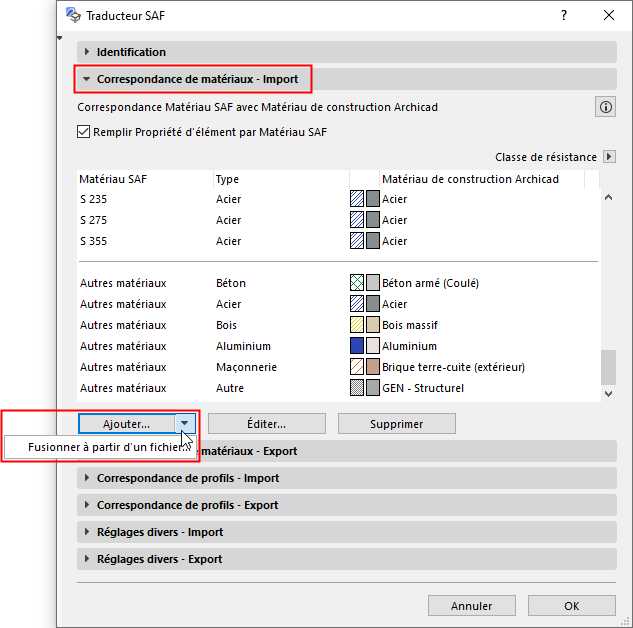
Task: Click the Supprimer button
Action: point(396,424)
